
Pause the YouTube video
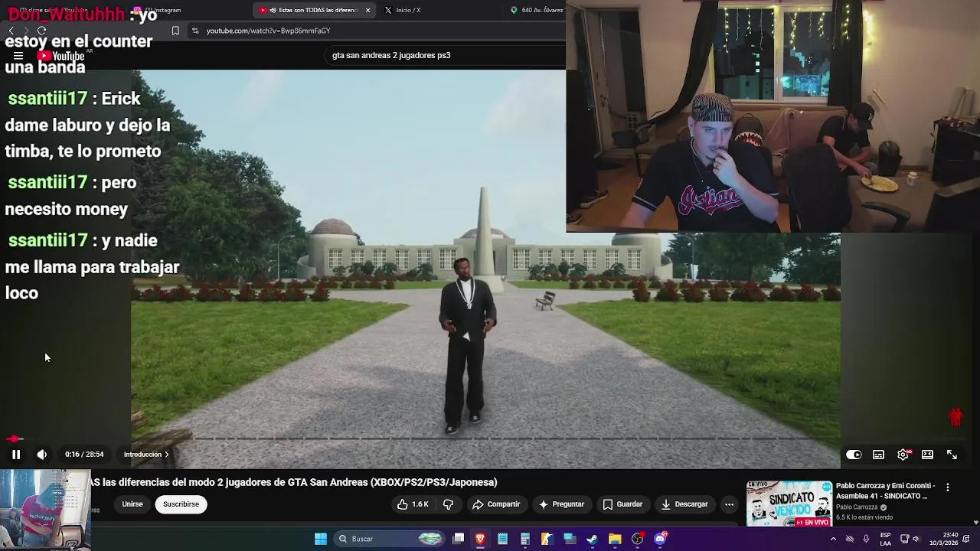point(15,455)
